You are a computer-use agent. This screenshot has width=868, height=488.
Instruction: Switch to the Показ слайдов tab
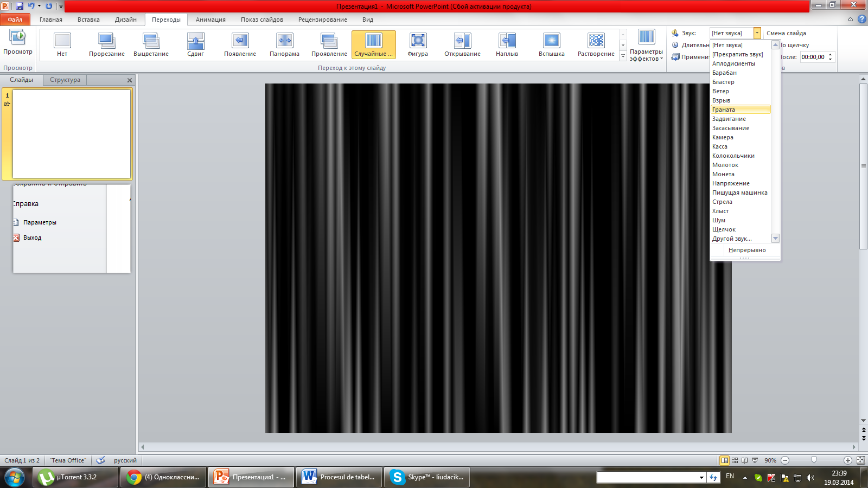tap(262, 20)
